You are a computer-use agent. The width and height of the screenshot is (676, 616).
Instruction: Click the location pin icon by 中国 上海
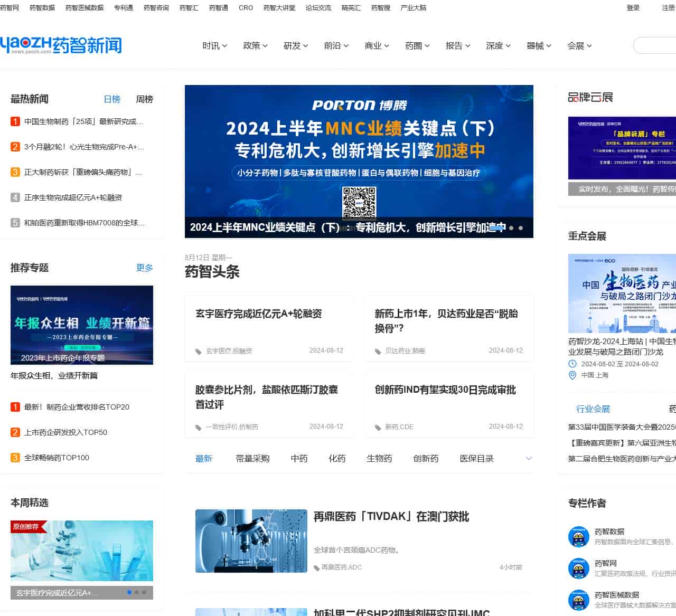point(572,375)
